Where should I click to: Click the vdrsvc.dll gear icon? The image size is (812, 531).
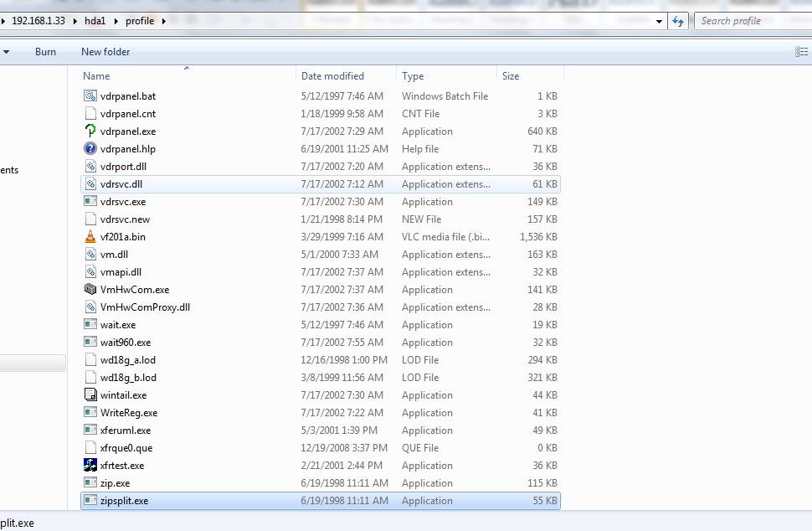tap(90, 184)
